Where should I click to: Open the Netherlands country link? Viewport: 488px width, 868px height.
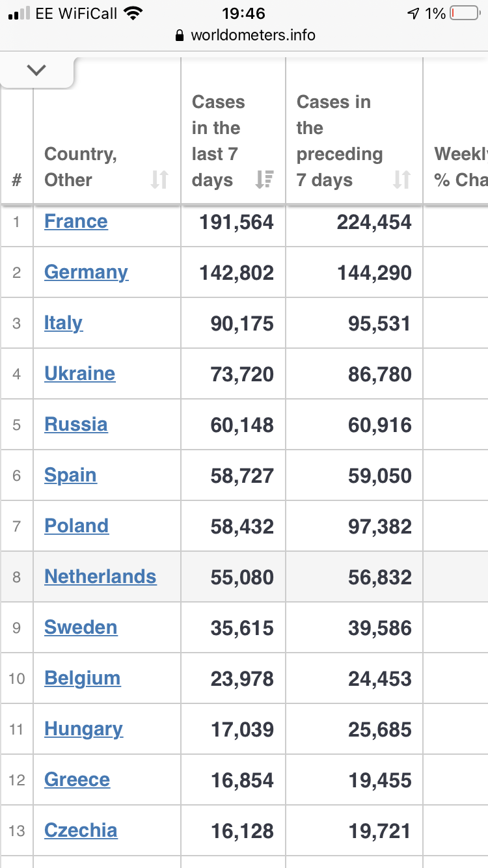(x=100, y=576)
